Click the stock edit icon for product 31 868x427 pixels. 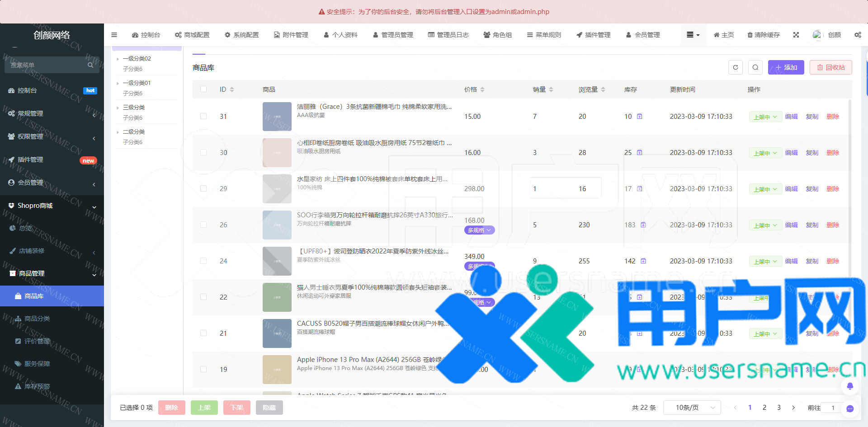coord(640,117)
